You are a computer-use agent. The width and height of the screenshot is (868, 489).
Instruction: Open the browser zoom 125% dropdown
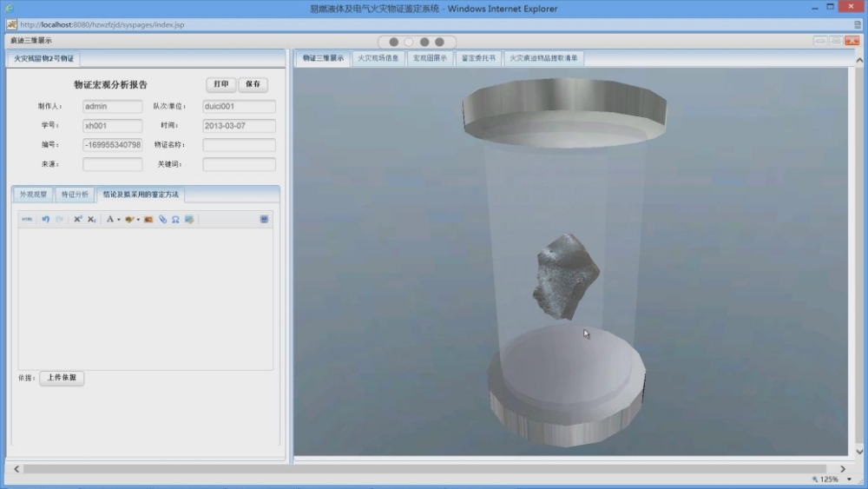point(849,479)
